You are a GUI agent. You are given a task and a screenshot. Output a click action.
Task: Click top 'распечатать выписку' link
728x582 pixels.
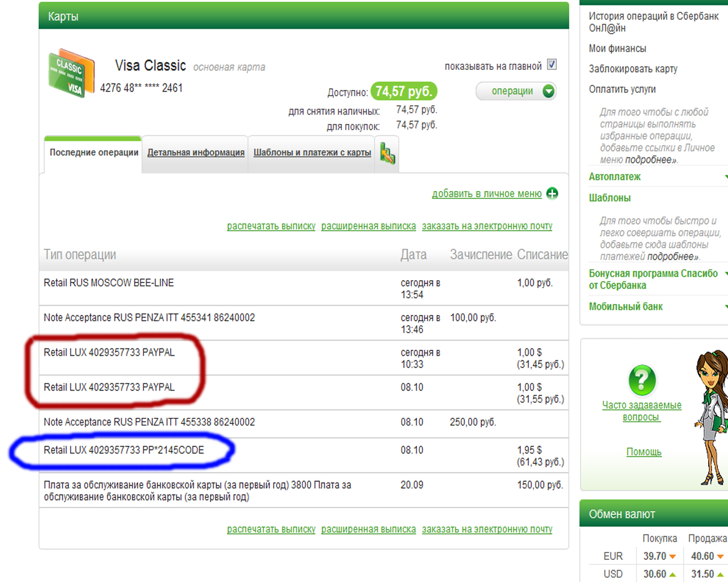[271, 226]
